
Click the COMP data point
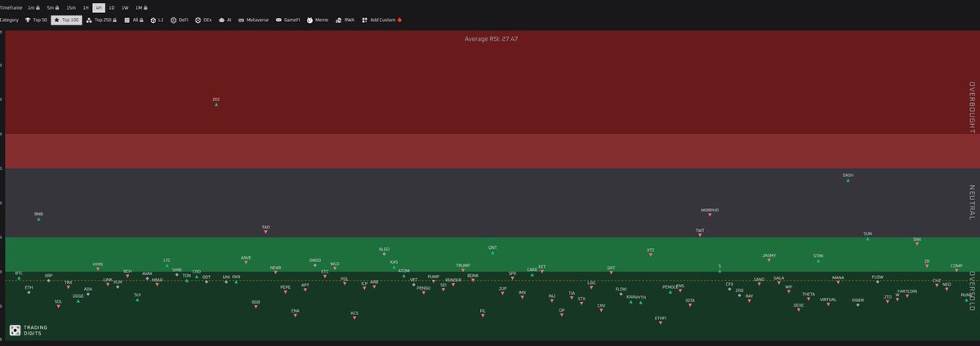[x=956, y=271]
